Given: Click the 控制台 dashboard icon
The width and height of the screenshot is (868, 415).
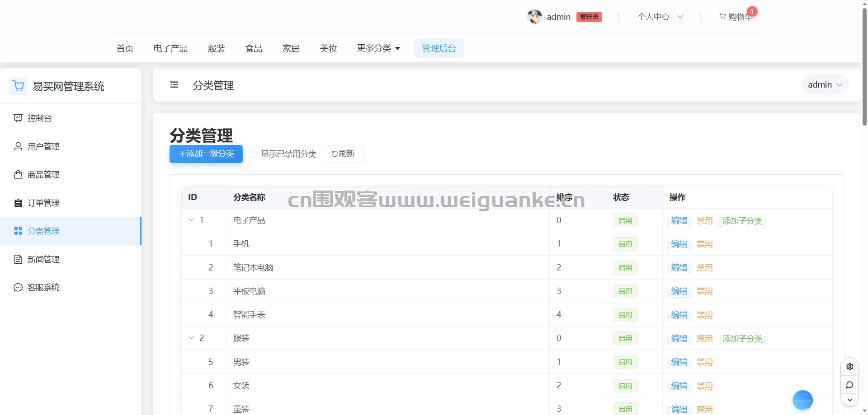Looking at the screenshot, I should point(18,118).
